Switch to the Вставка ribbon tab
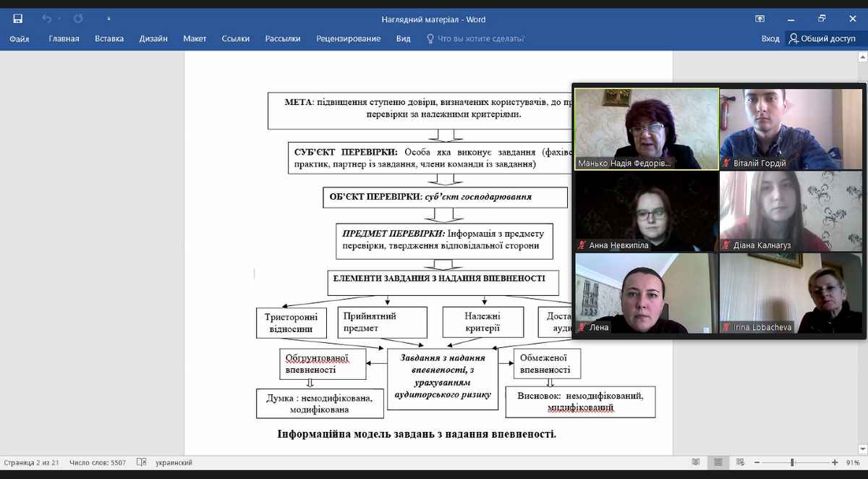The width and height of the screenshot is (868, 479). point(109,39)
